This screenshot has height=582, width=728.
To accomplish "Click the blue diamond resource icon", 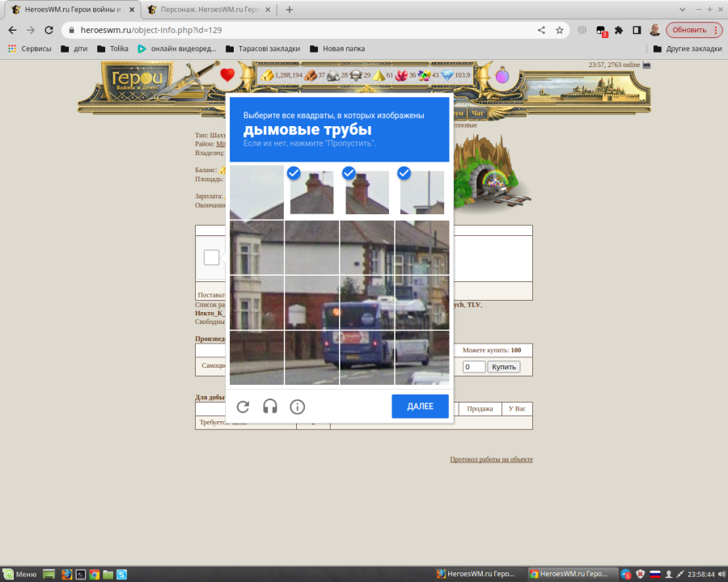I will coord(447,75).
